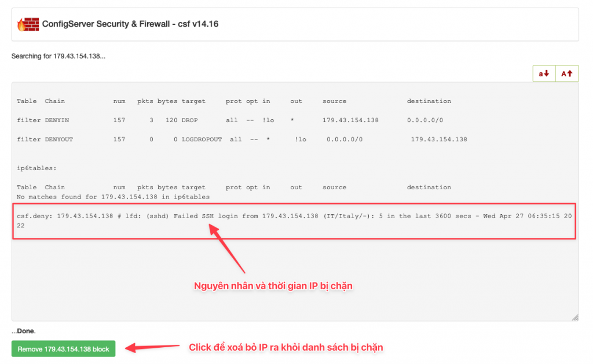This screenshot has width=593, height=364.
Task: Click the DROP target value
Action: [x=189, y=120]
